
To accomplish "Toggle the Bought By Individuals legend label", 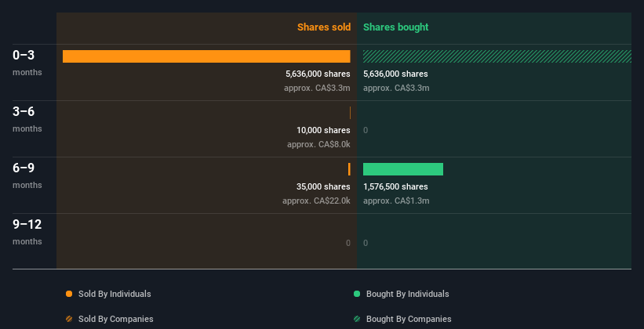I will point(407,294).
